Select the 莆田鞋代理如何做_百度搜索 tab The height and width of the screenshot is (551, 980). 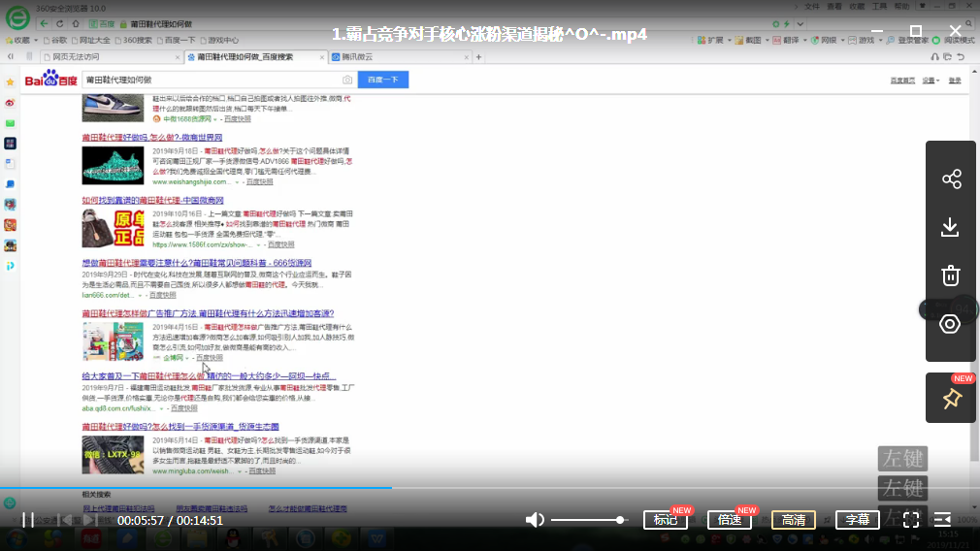(256, 57)
